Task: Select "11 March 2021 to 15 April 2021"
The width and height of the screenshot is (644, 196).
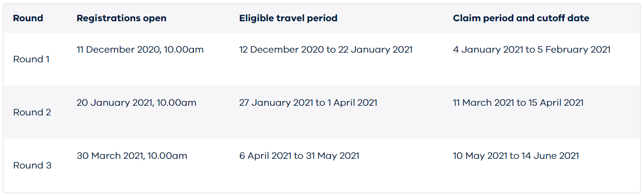Action: 518,103
